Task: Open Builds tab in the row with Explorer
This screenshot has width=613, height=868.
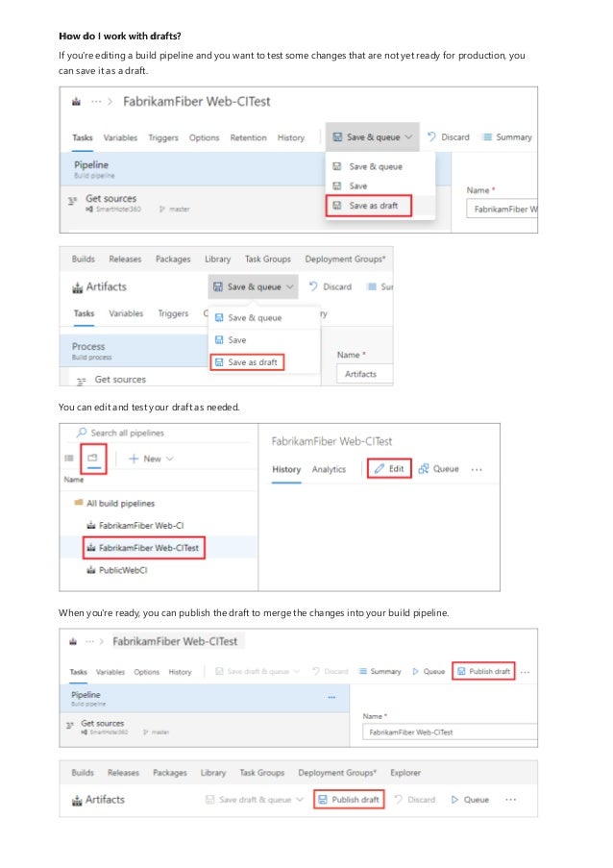Action: 83,773
